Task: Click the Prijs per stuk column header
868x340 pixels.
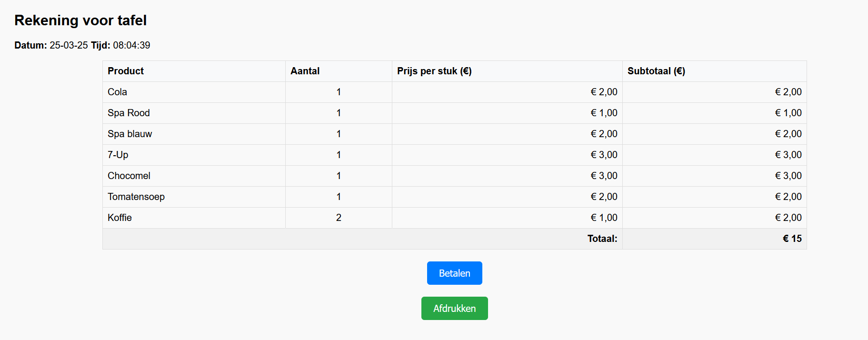Action: pyautogui.click(x=434, y=71)
